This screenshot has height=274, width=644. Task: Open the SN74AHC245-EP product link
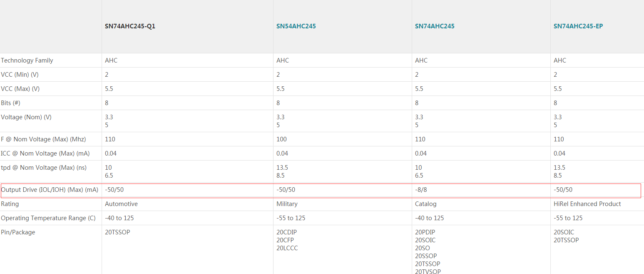[578, 26]
